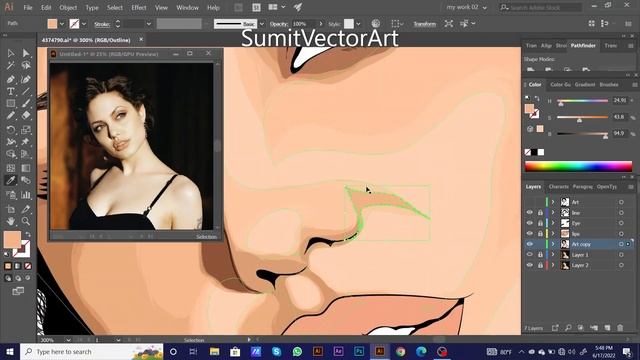Select the Hand tool
Viewport: 640px width, 360px height.
(x=11, y=221)
